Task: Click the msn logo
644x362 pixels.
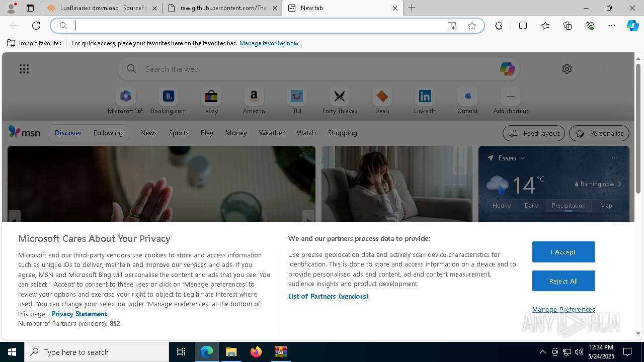Action: 24,132
